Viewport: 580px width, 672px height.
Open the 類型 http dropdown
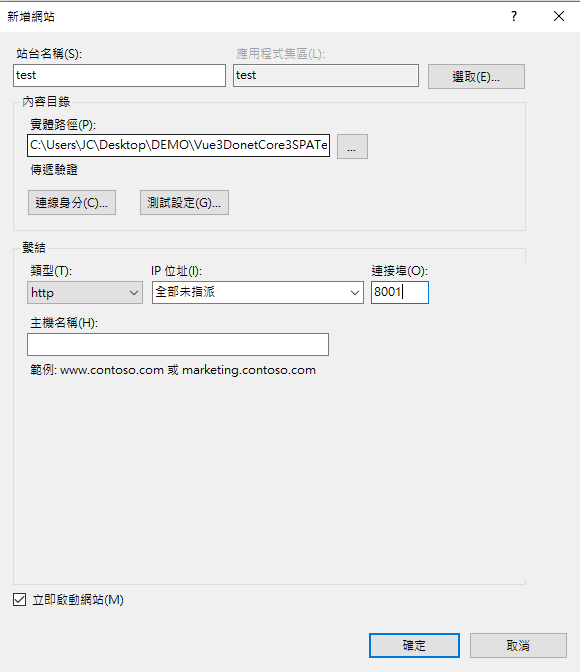85,293
